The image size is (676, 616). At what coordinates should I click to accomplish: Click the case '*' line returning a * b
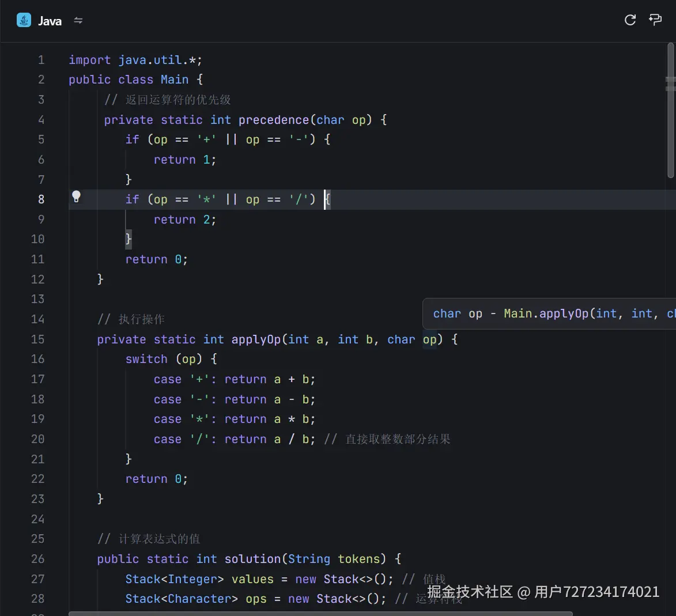(235, 419)
